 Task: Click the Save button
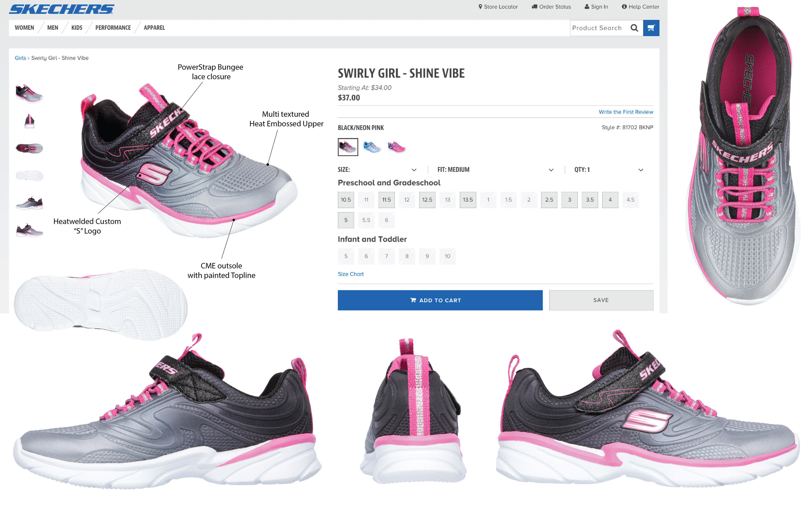601,300
